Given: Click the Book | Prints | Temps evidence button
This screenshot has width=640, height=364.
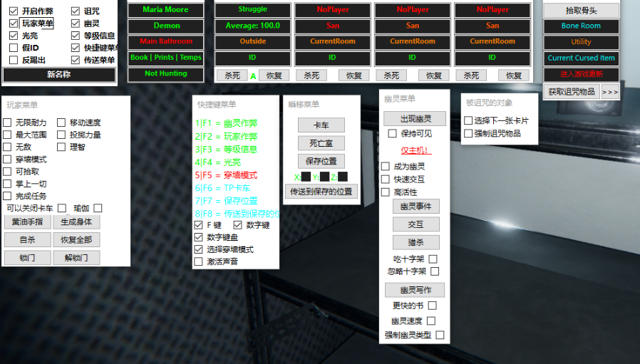Looking at the screenshot, I should pos(166,58).
